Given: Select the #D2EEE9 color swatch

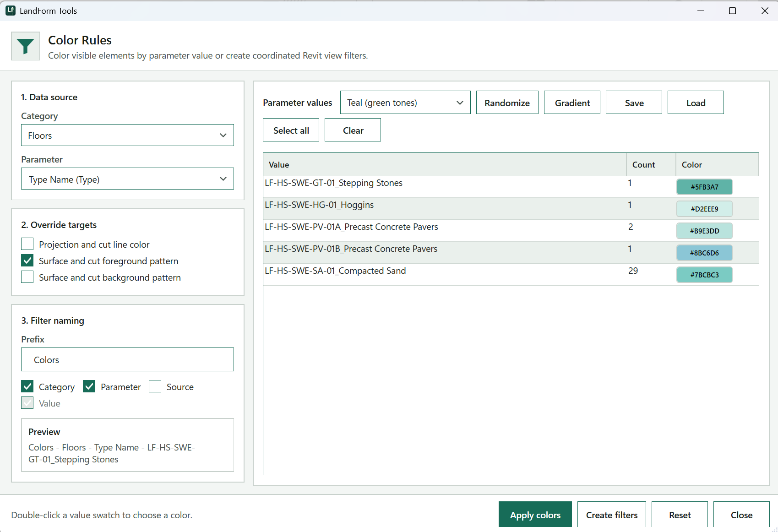Looking at the screenshot, I should [704, 209].
